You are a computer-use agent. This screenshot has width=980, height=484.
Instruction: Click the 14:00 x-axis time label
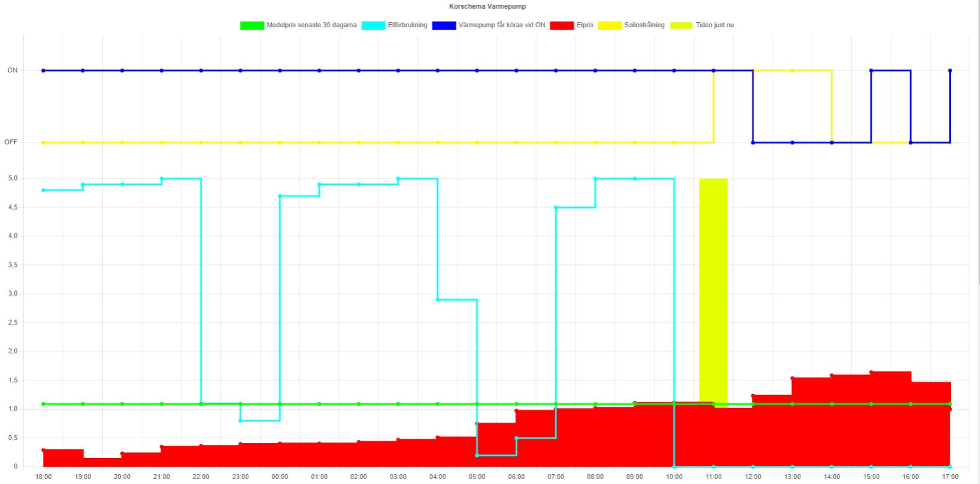pos(832,477)
